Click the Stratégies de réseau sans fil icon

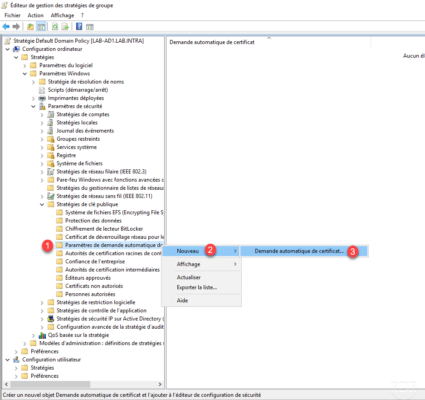click(x=51, y=196)
